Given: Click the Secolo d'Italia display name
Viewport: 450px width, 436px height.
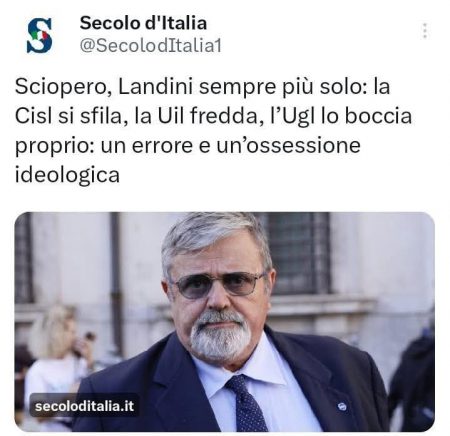Looking at the screenshot, I should pos(143,23).
